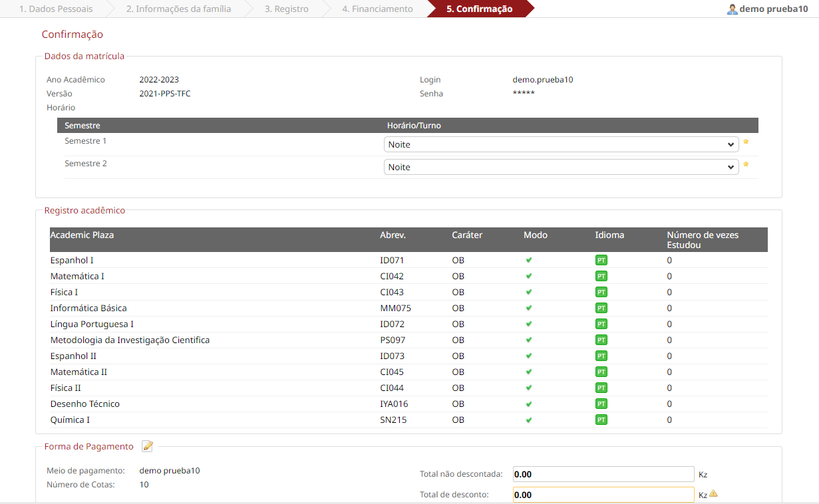Click the PT language badge for Informática Básica

tap(601, 308)
